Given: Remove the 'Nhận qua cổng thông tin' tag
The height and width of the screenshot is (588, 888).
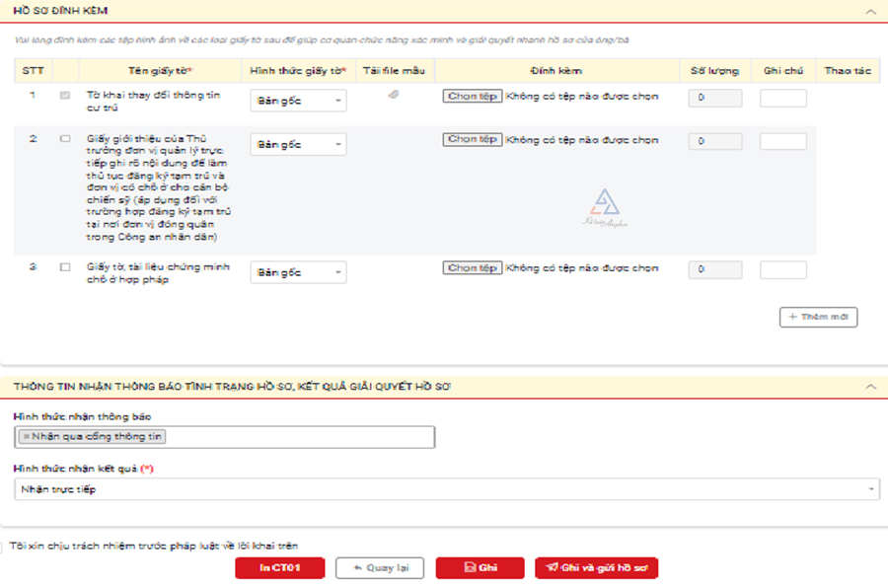Looking at the screenshot, I should 26,436.
